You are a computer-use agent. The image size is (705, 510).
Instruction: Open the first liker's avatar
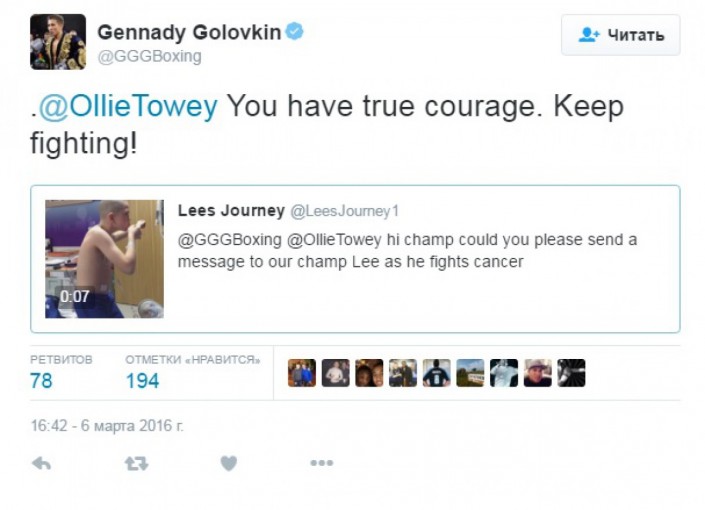[x=302, y=373]
